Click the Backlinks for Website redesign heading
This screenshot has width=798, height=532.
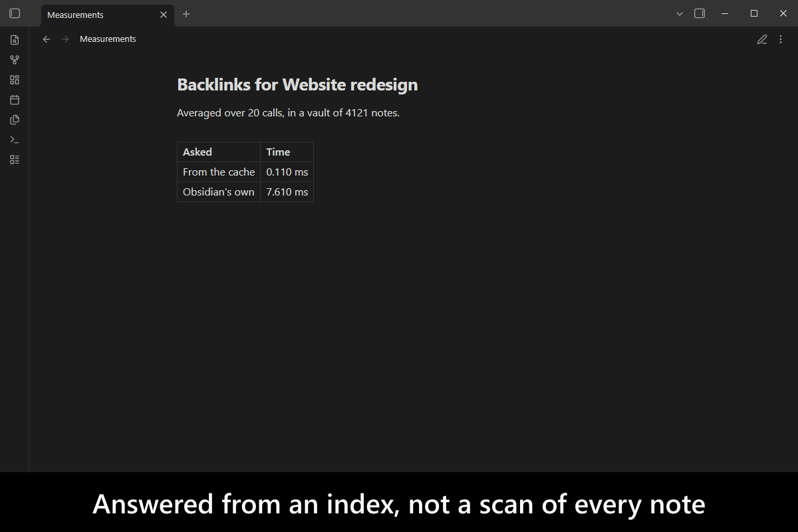(x=297, y=84)
